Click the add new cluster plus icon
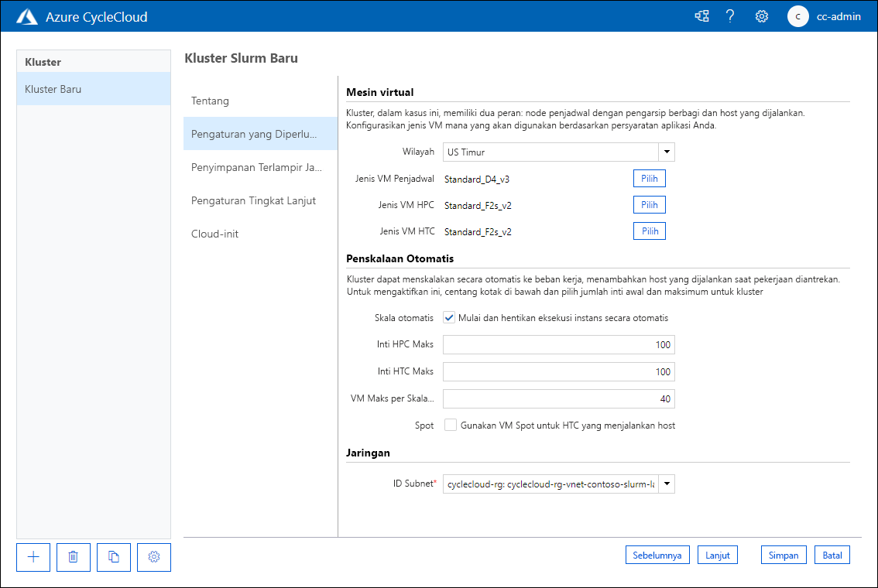 point(33,557)
